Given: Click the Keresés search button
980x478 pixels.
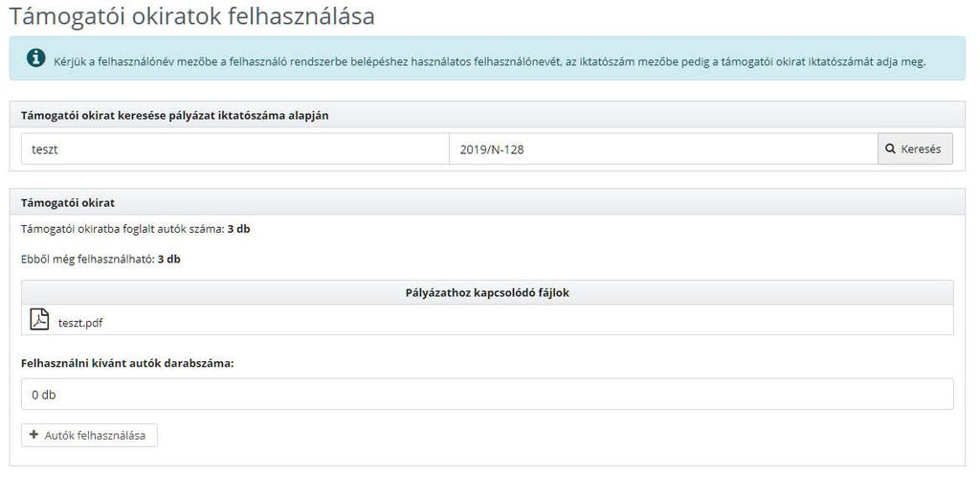Looking at the screenshot, I should [915, 148].
